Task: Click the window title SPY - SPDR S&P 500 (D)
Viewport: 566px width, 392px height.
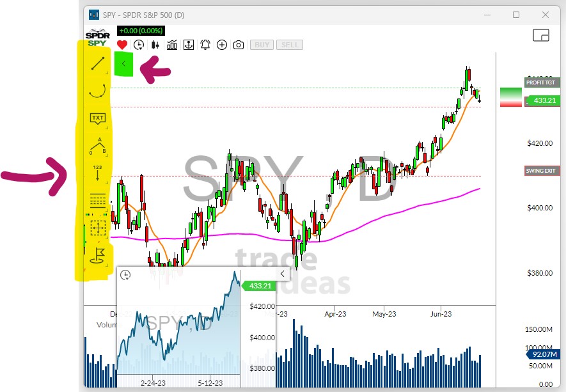Action: click(x=144, y=15)
